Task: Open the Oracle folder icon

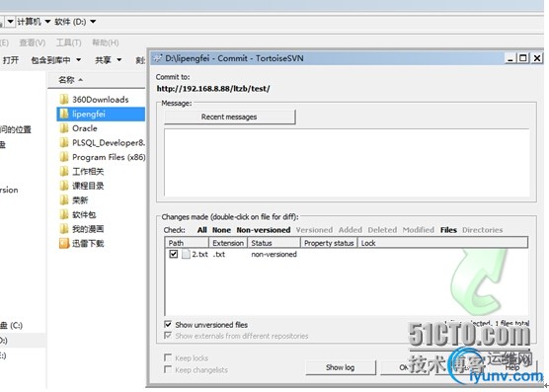Action: click(x=64, y=128)
